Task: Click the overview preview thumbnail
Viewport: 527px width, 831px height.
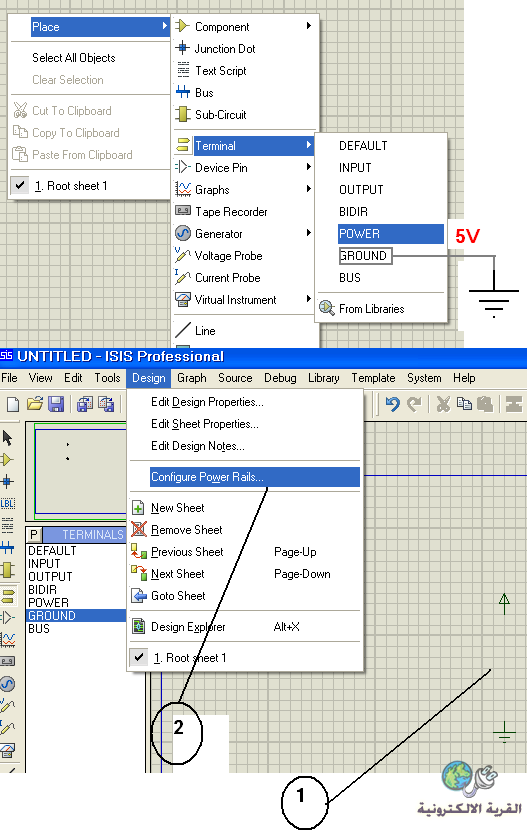Action: click(79, 471)
